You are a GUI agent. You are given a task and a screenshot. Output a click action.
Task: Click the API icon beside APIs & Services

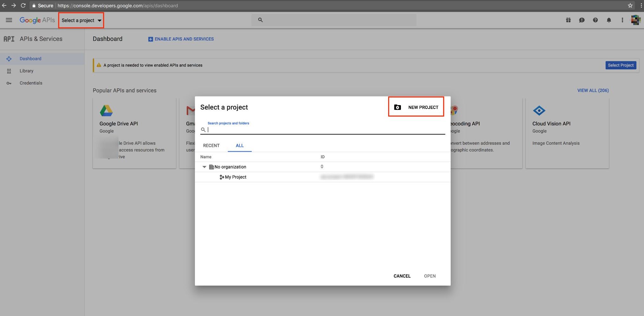[9, 39]
